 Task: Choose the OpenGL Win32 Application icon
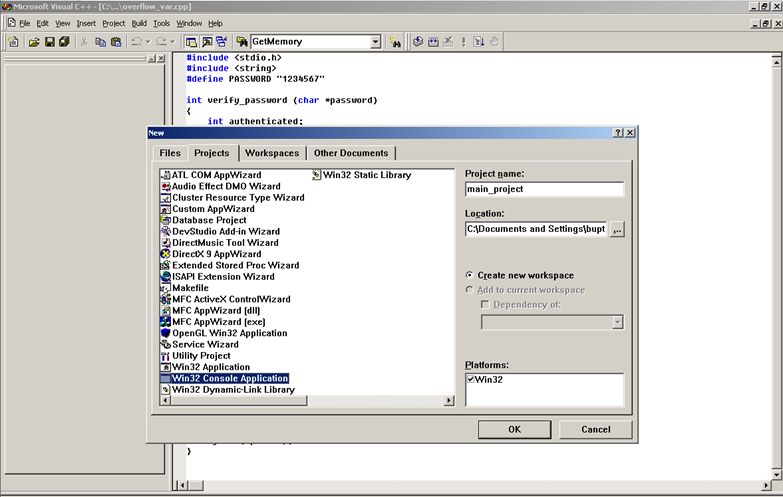166,333
